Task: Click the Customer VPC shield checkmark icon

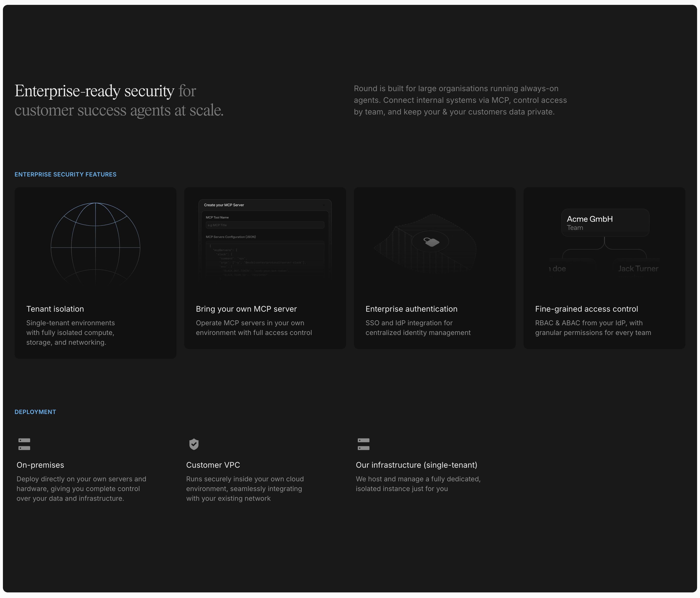Action: click(x=193, y=444)
